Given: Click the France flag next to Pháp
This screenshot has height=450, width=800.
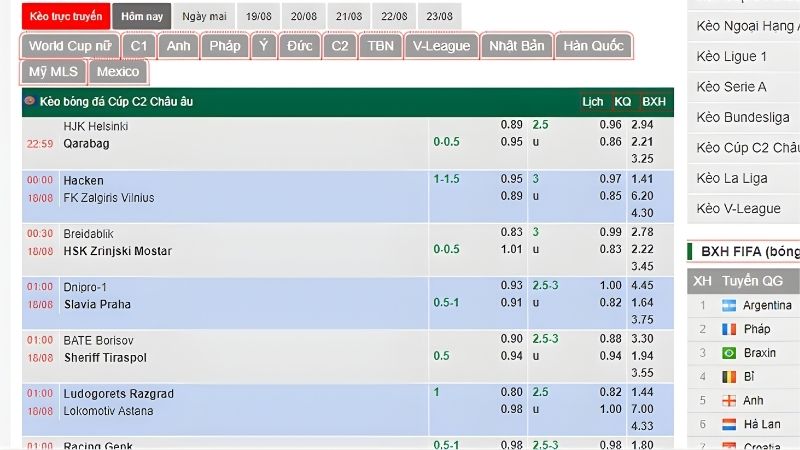Looking at the screenshot, I should point(729,329).
